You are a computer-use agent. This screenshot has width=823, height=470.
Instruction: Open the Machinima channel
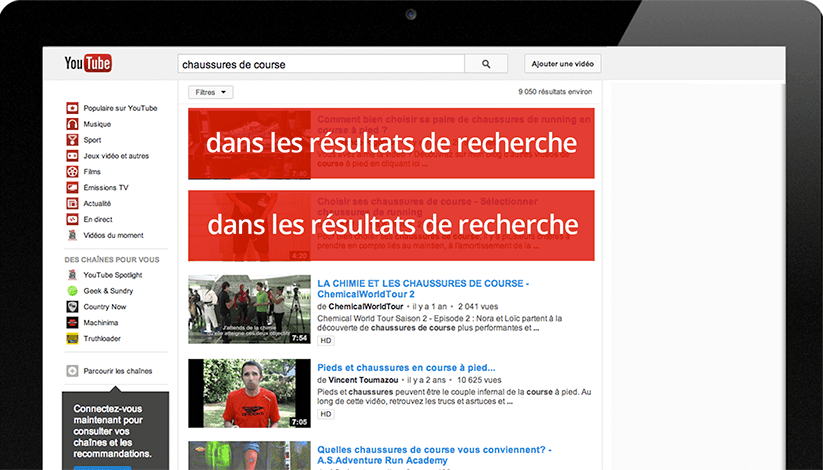click(x=101, y=322)
